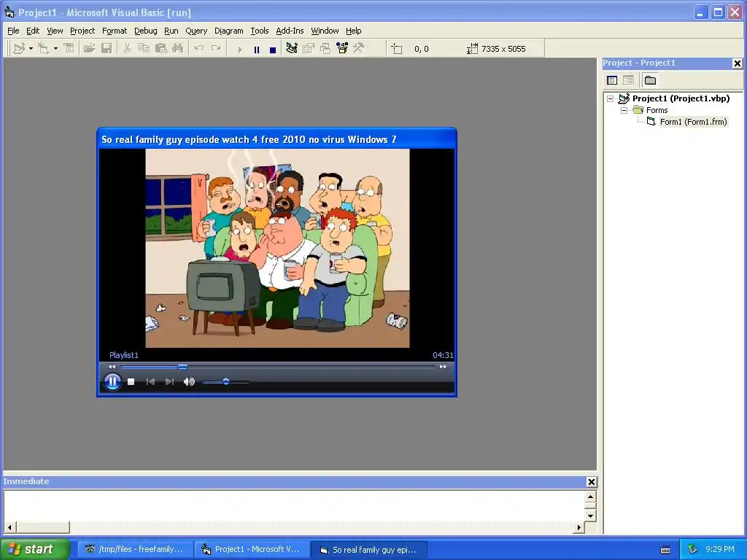This screenshot has height=560, width=747.
Task: Click the player volume slider handle
Action: (x=226, y=381)
